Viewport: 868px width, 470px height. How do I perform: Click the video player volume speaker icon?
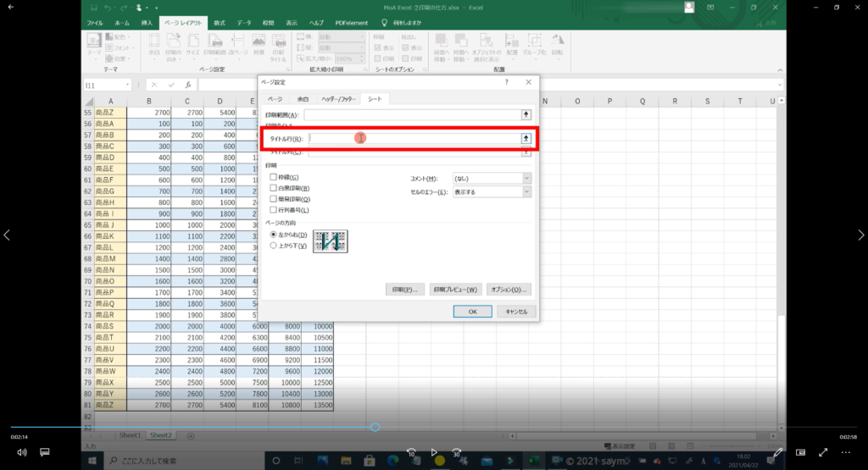(x=21, y=452)
